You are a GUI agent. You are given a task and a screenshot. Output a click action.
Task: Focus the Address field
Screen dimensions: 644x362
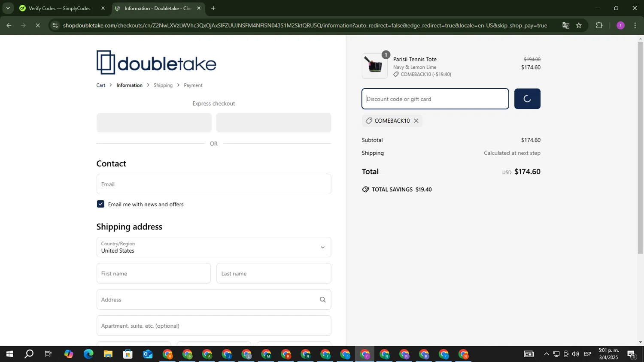214,299
